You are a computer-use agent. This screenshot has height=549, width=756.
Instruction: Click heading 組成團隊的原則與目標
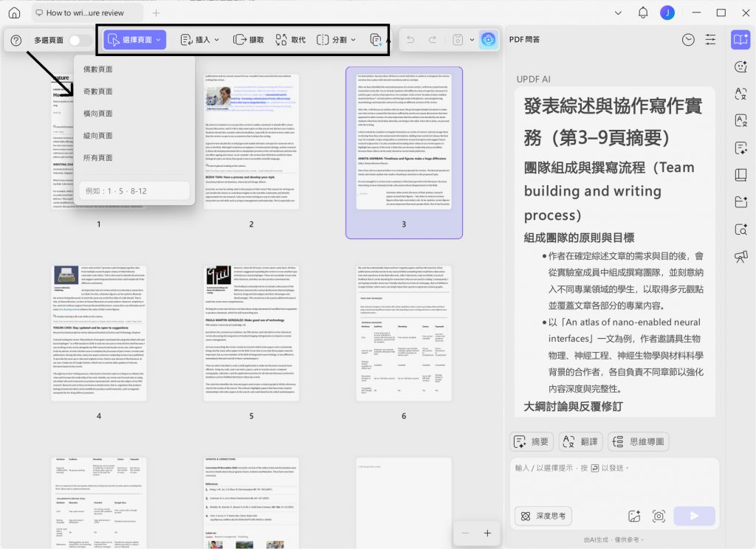pyautogui.click(x=579, y=238)
